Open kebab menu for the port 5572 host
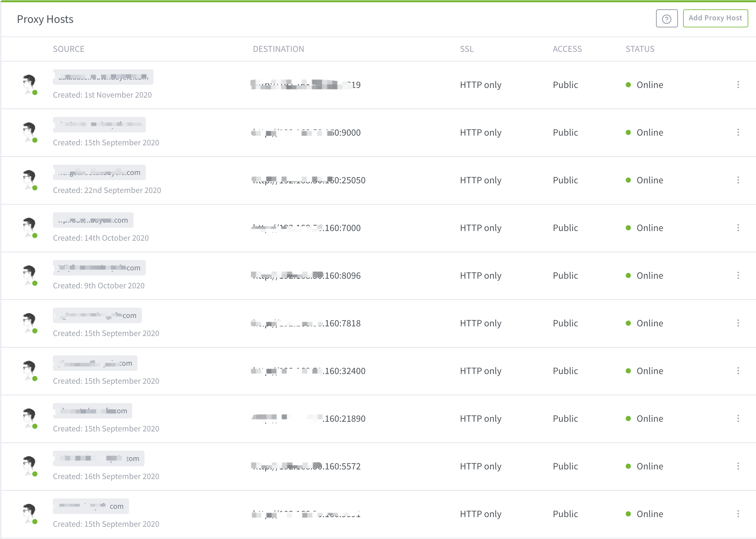756x539 pixels. 738,466
